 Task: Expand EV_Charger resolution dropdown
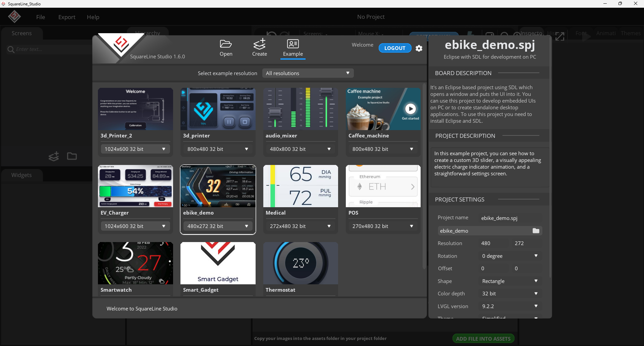click(136, 226)
